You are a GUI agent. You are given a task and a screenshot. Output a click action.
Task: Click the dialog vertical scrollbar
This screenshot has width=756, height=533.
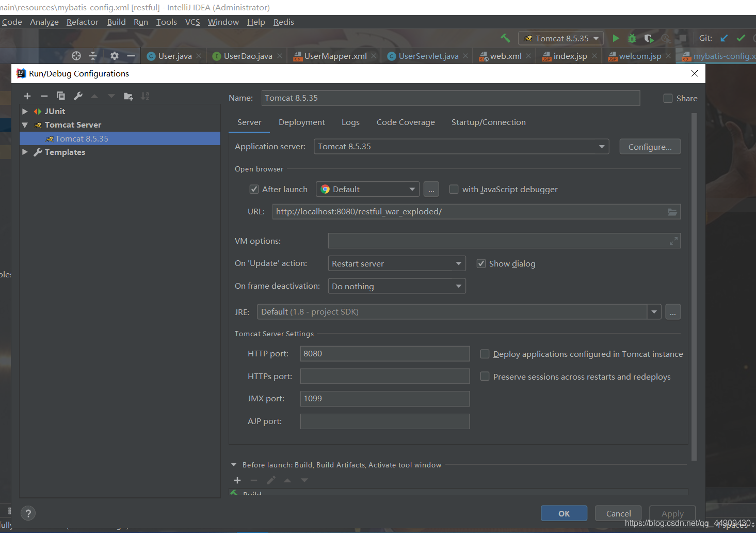coord(694,287)
